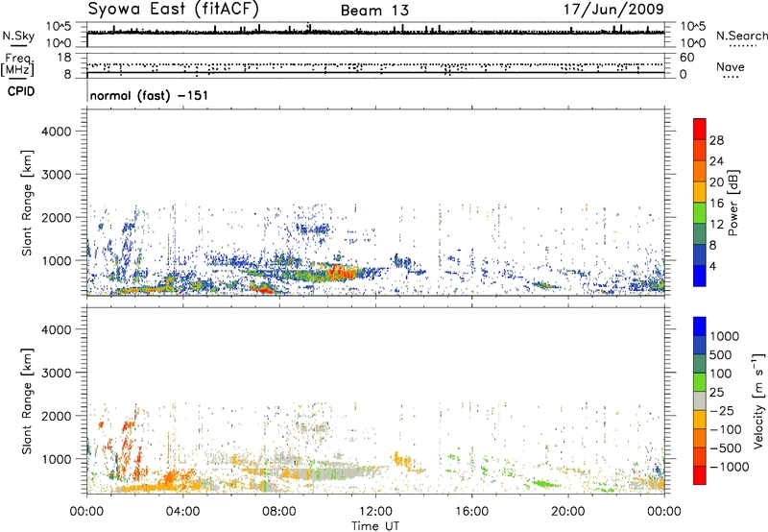Click the '500' tick on the velocity color bar
768x532 pixels.
click(721, 354)
